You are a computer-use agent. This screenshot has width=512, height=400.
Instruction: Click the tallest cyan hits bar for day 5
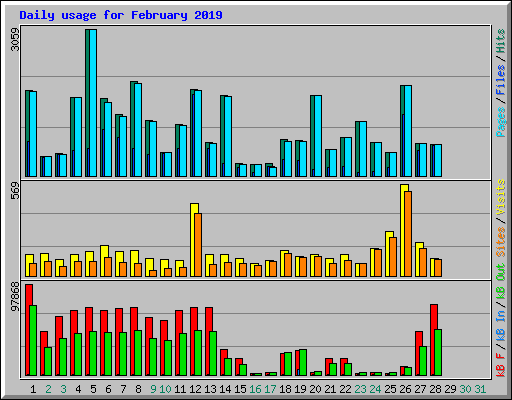point(93,103)
